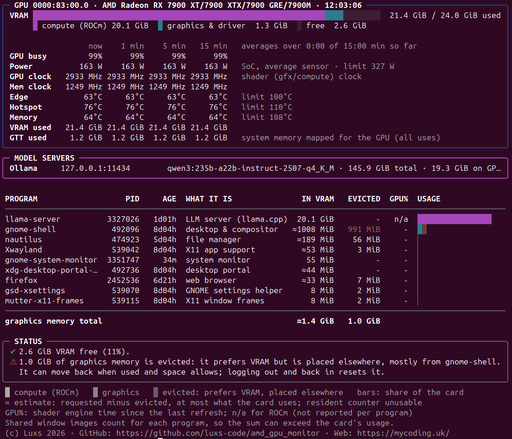Image resolution: width=512 pixels, height=439 pixels.
Task: Click the warning triangle beside evicted memory message
Action: [x=13, y=362]
